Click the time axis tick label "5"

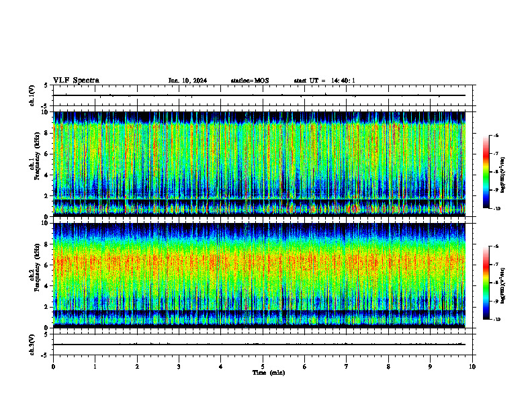click(x=263, y=367)
